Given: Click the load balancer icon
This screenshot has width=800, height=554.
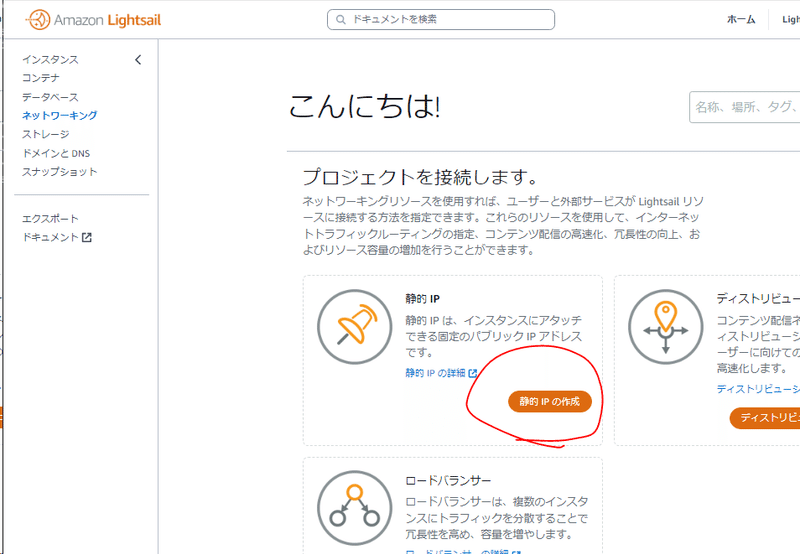Looking at the screenshot, I should tap(355, 508).
